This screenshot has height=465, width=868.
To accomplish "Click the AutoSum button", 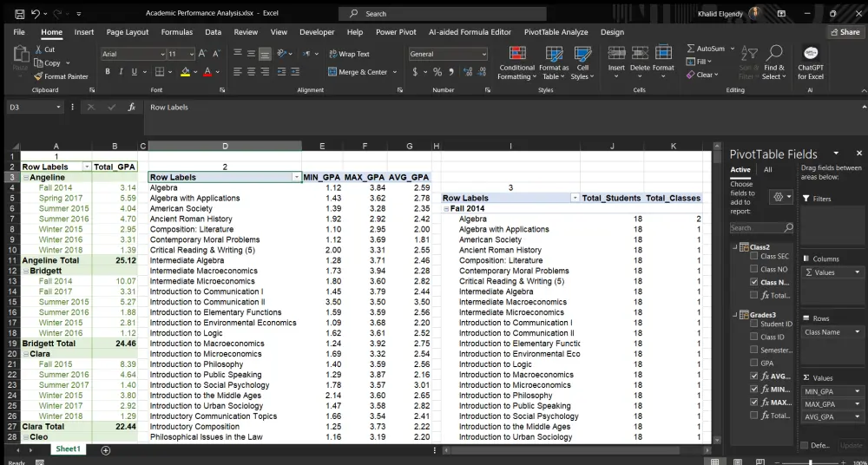I will [x=705, y=49].
